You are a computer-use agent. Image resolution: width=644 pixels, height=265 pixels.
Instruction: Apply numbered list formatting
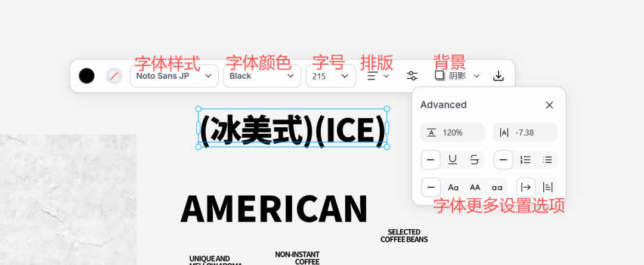coord(525,160)
